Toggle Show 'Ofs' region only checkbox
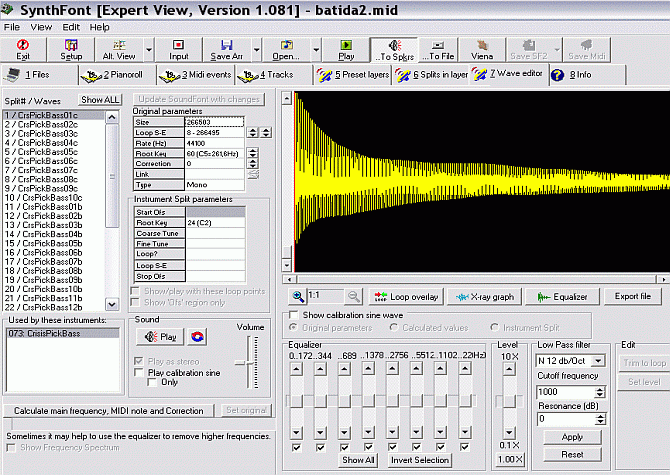Viewport: 670px width, 475px height. [x=135, y=302]
